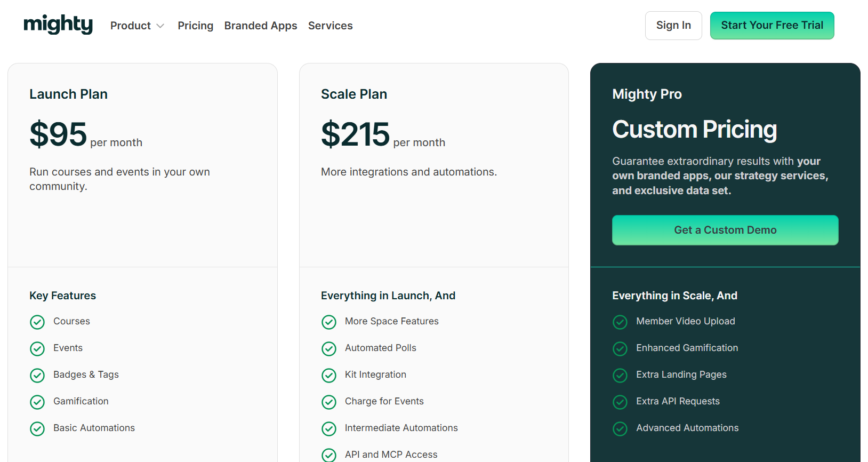Click check icon beside Advanced Automations
Image resolution: width=868 pixels, height=462 pixels.
620,429
